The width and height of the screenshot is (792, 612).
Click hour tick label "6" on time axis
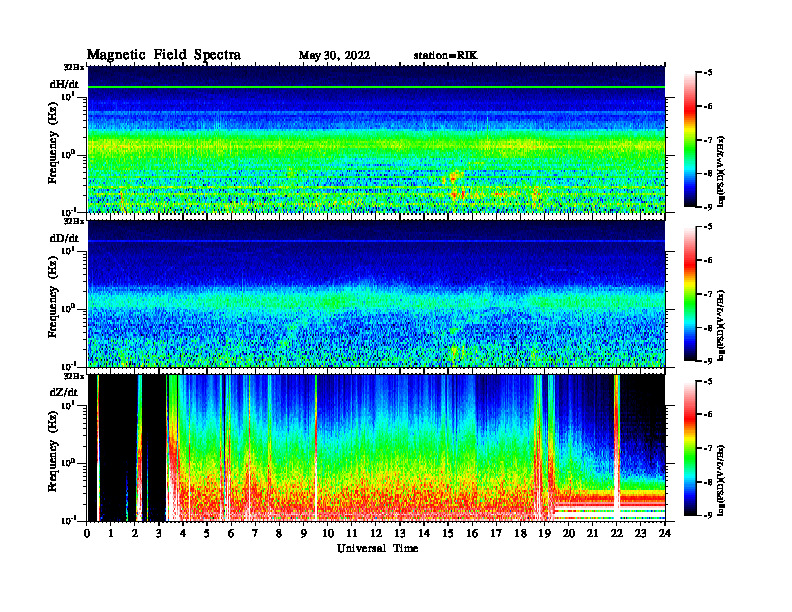(x=231, y=534)
